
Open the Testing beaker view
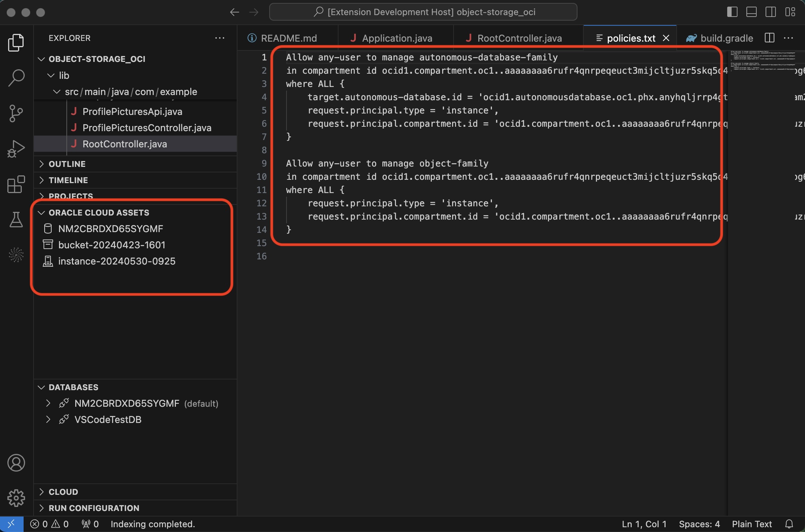click(16, 220)
